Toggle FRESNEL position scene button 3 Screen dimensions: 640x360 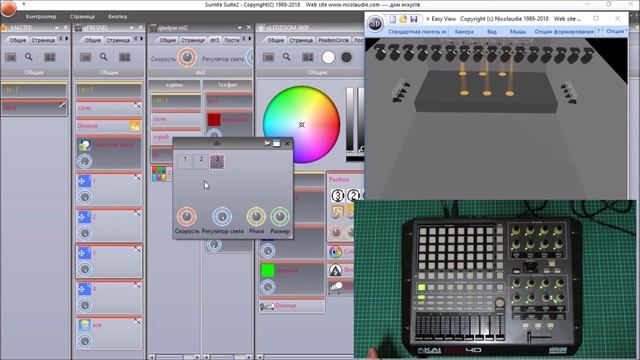109,261
